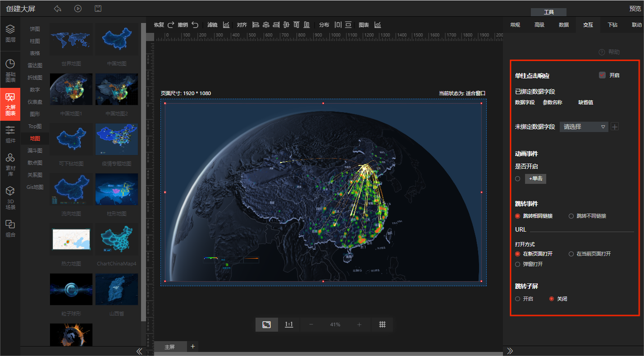
Task: Choose the 粒子球形 thumbnail
Action: (71, 289)
